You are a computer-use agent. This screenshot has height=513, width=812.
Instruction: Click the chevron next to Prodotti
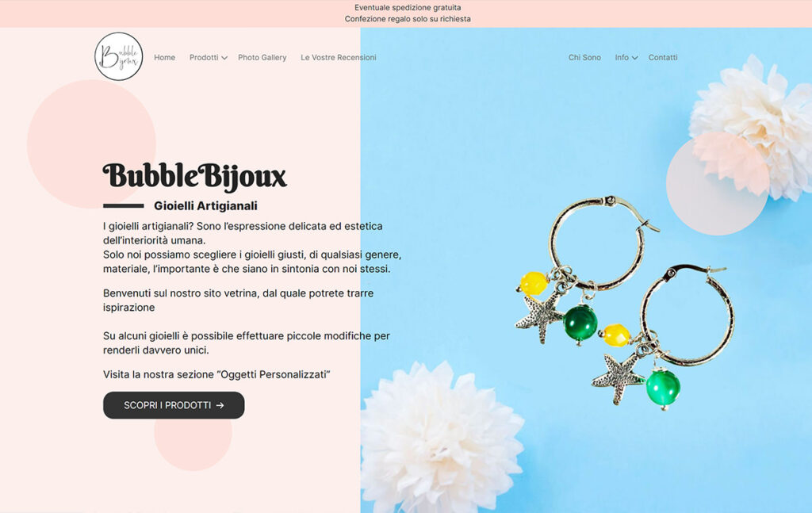click(224, 58)
